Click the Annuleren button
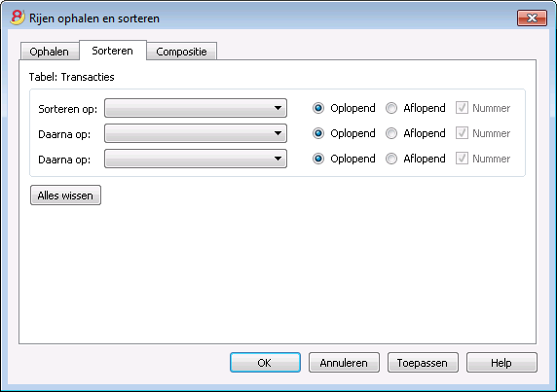The height and width of the screenshot is (392, 557). [x=344, y=363]
